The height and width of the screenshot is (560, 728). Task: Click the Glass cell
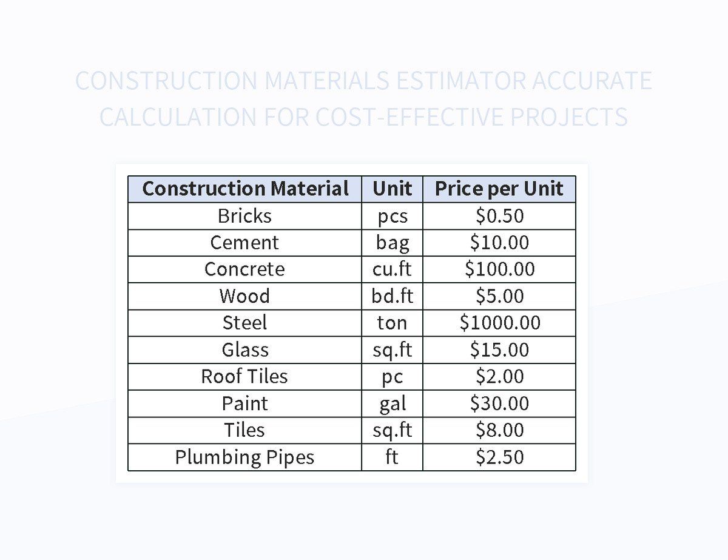(x=244, y=350)
